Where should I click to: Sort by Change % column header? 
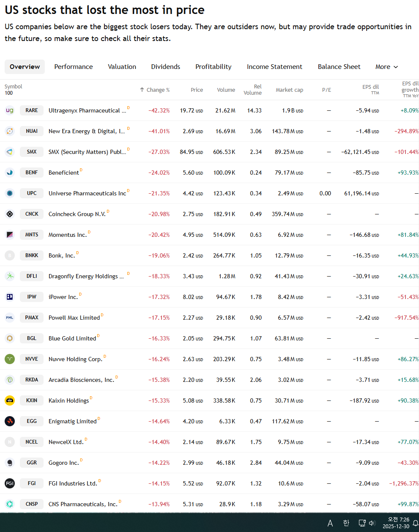click(155, 90)
